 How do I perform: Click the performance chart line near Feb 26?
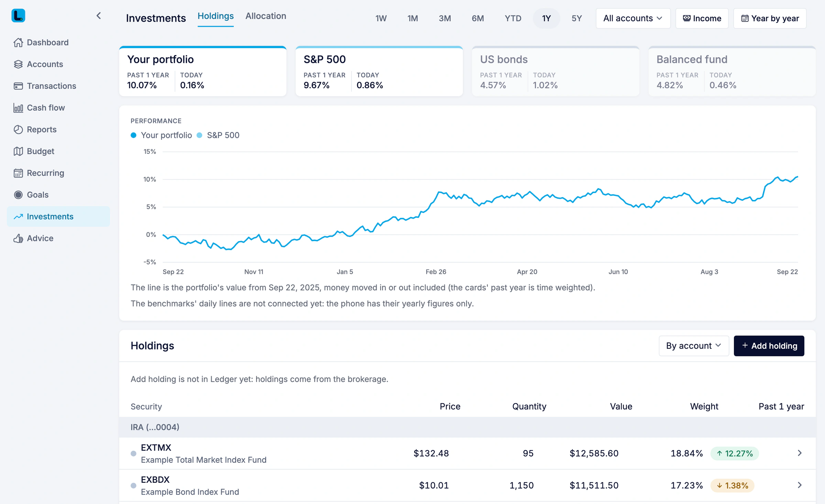pyautogui.click(x=436, y=197)
